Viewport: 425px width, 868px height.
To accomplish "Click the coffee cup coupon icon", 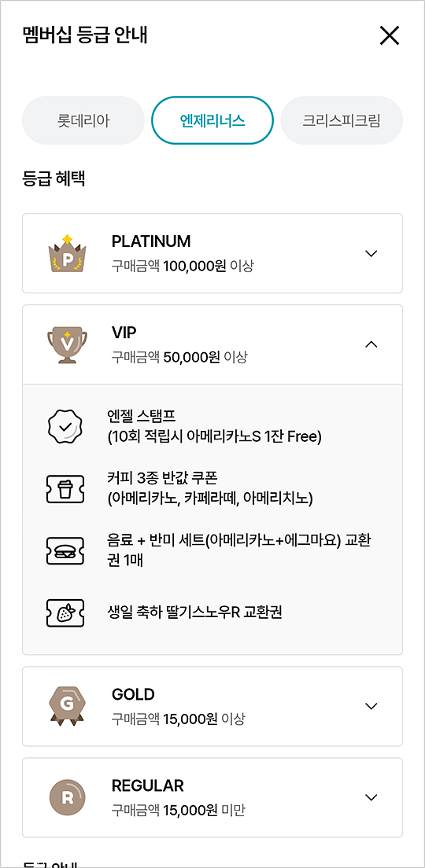I will pyautogui.click(x=66, y=489).
